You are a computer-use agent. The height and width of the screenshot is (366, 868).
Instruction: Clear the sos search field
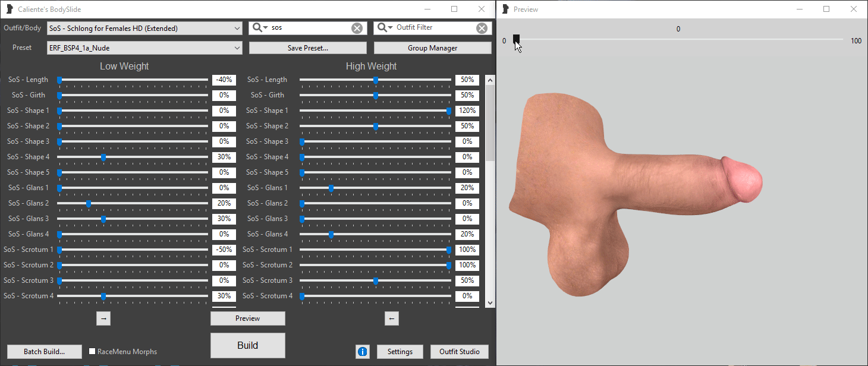(x=357, y=28)
